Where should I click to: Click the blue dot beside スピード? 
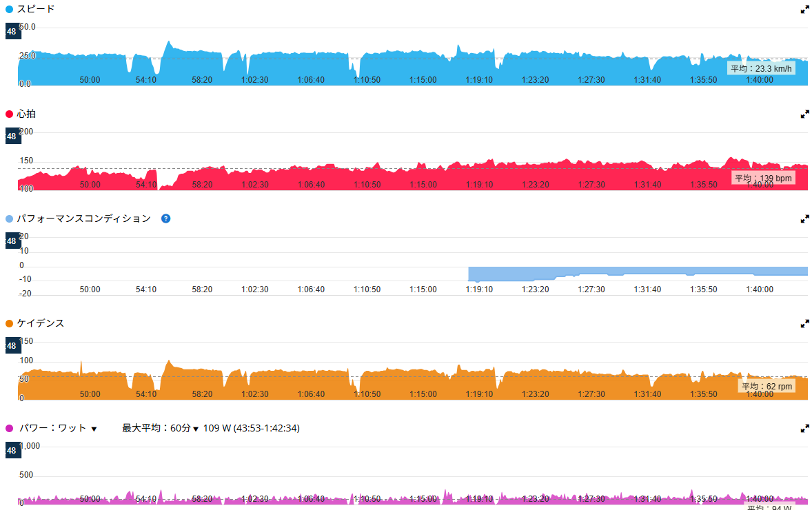click(9, 10)
